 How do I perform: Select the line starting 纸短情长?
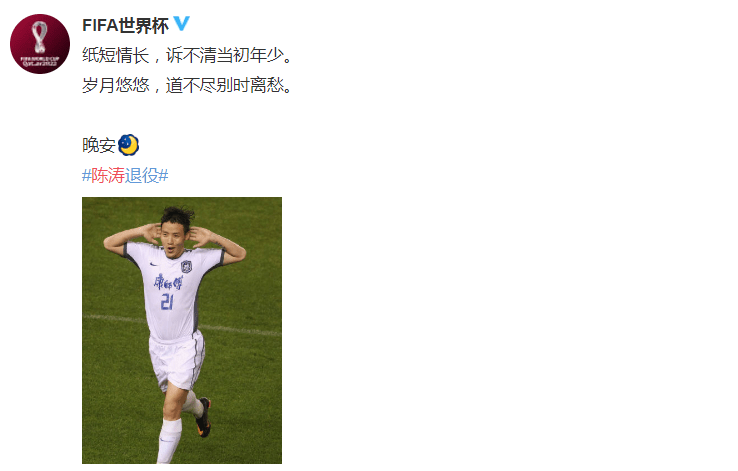(x=188, y=56)
